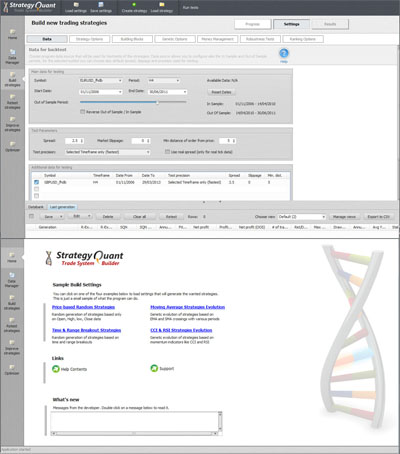Click the Run tests toolbar item
This screenshot has height=454, width=400.
click(x=191, y=7)
